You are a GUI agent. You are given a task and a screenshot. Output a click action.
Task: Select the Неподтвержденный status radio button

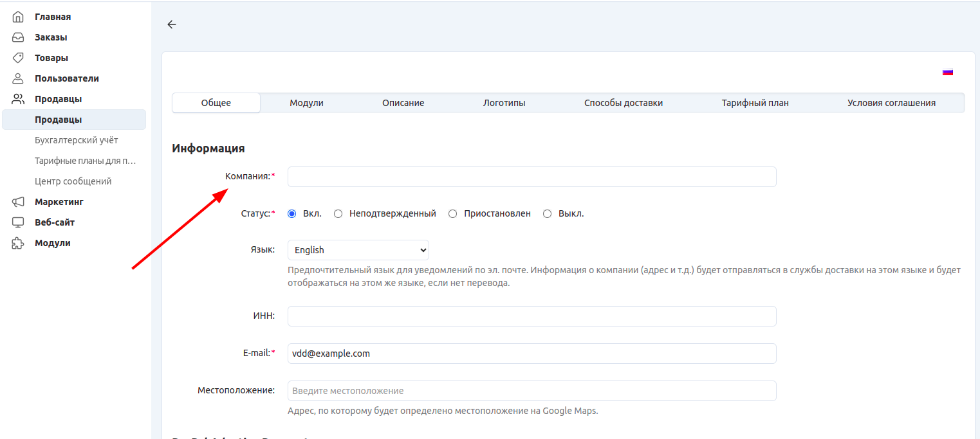click(x=338, y=214)
